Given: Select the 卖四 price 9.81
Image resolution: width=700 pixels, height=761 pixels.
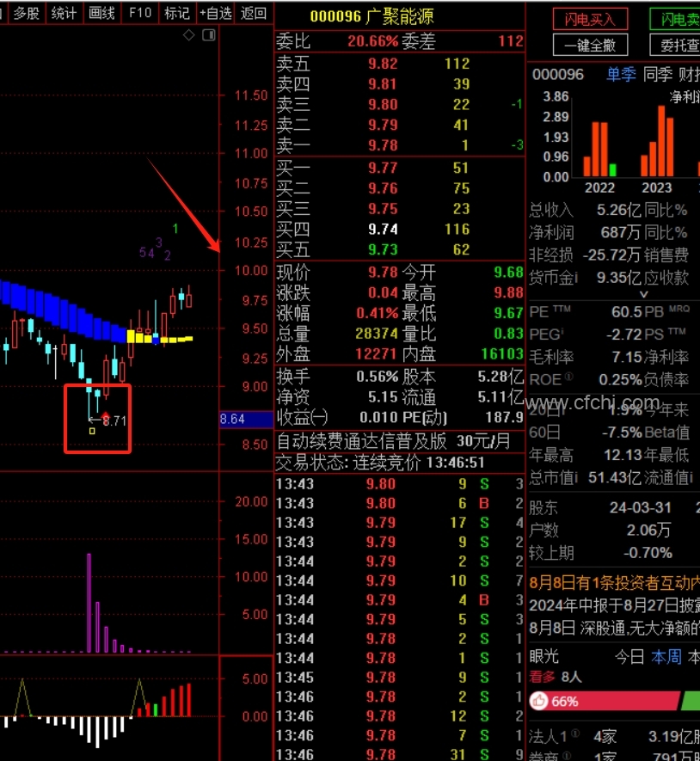Looking at the screenshot, I should tap(383, 84).
